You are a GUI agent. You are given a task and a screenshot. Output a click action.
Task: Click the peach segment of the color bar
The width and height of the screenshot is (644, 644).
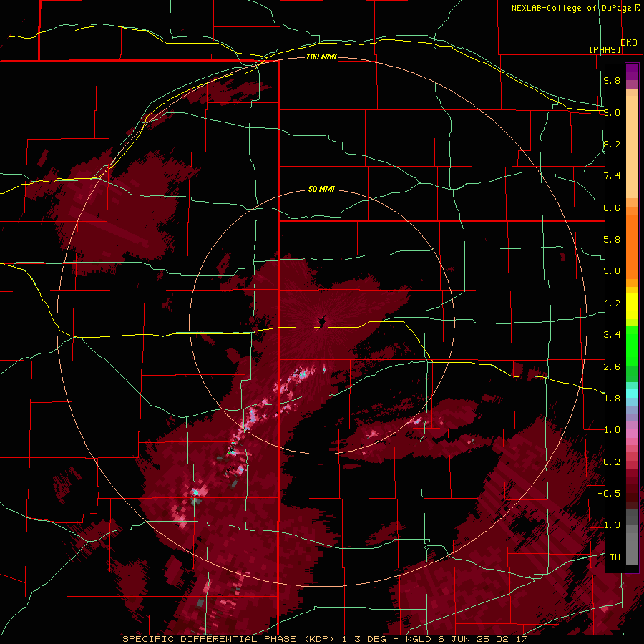(x=632, y=146)
